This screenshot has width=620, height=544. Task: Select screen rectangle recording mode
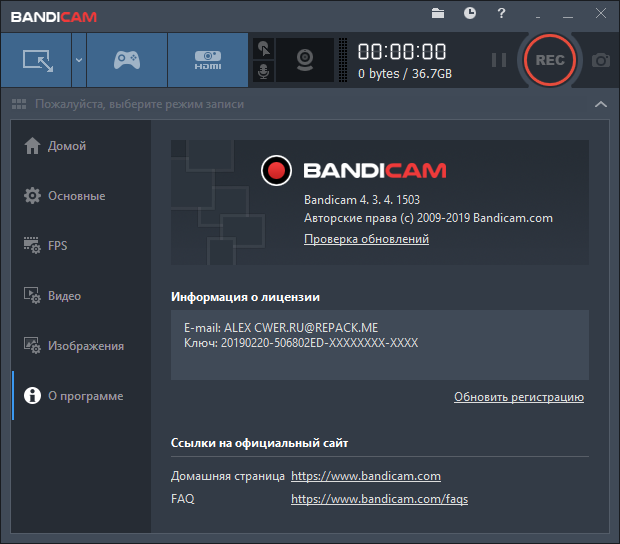point(36,60)
